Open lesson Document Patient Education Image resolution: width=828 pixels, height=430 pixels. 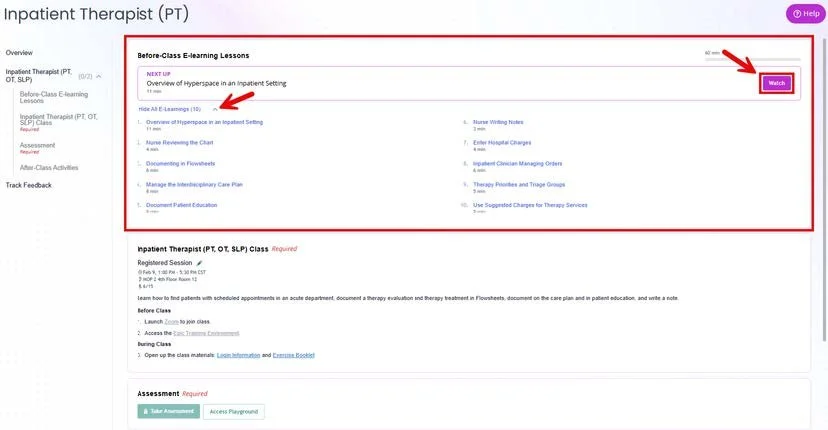pos(182,205)
